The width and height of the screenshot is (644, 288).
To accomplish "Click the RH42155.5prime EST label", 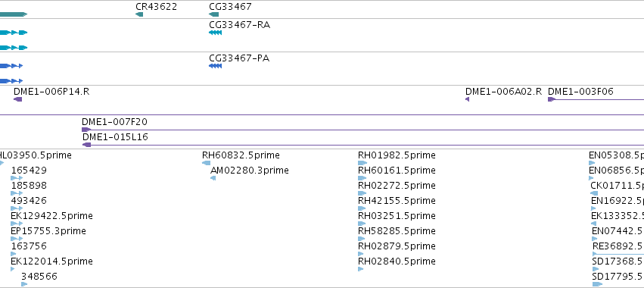I will click(x=397, y=201).
